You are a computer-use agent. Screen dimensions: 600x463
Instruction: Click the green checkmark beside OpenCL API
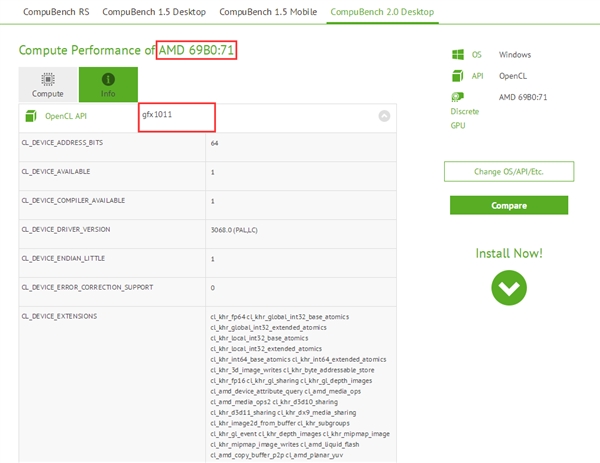tap(29, 115)
